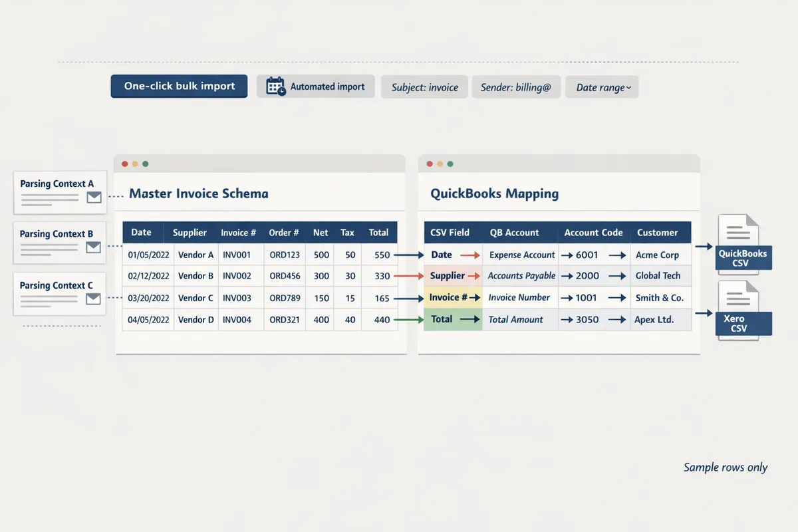Image resolution: width=798 pixels, height=532 pixels.
Task: Select the Vendor C cell
Action: 196,298
